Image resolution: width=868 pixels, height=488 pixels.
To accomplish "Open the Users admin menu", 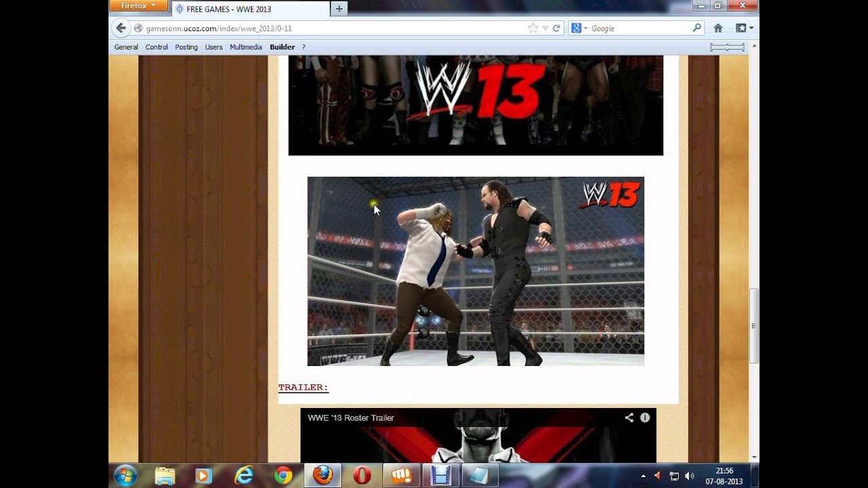I will (x=214, y=47).
